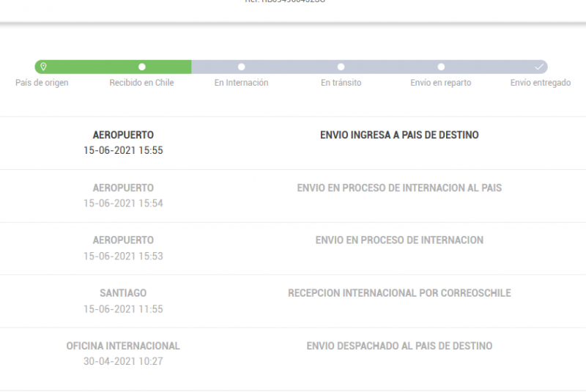Select the Recibido en Chile label

point(141,83)
